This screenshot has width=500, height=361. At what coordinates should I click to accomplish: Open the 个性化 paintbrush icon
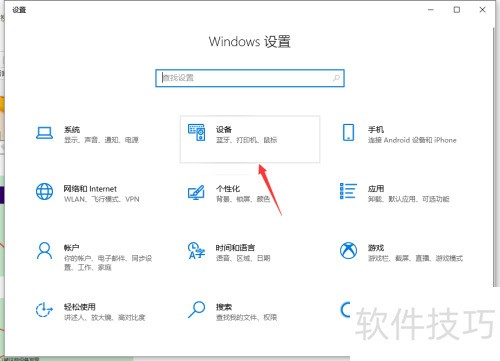tap(196, 192)
